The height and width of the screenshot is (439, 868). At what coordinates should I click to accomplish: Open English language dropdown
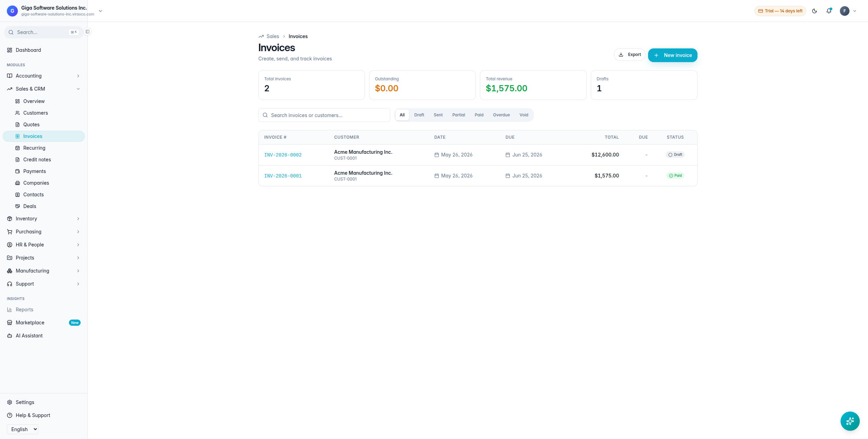(x=23, y=429)
